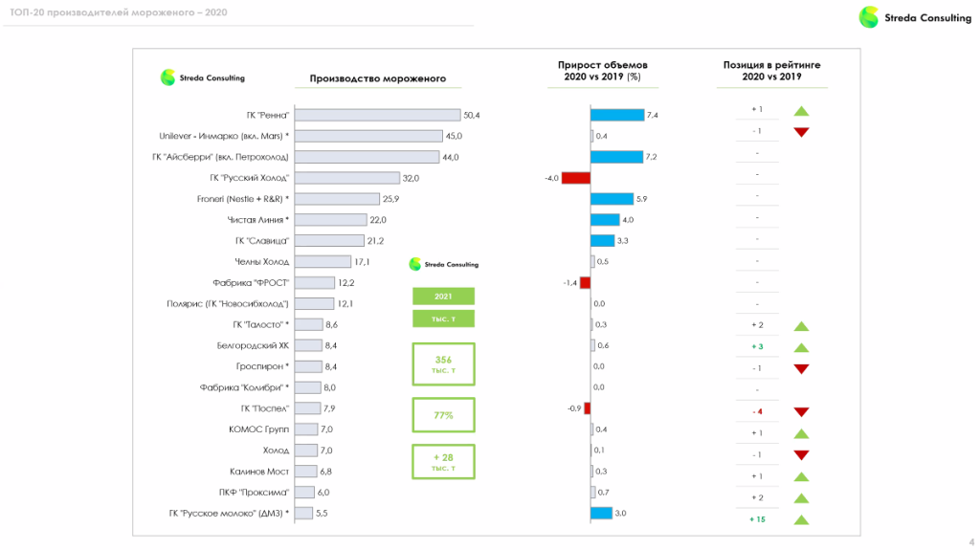The height and width of the screenshot is (550, 980).
Task: Click the label "Белгородский ХК"
Action: click(253, 345)
